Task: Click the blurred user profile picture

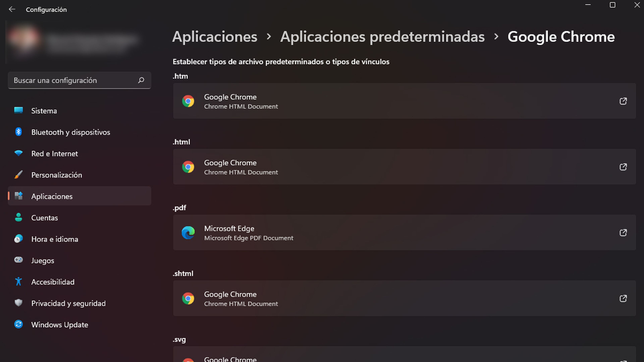Action: point(24,39)
